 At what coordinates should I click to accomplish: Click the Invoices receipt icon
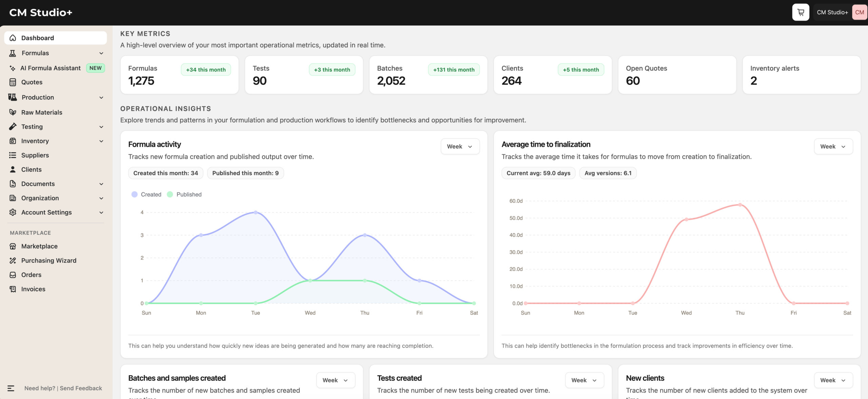[x=13, y=289]
